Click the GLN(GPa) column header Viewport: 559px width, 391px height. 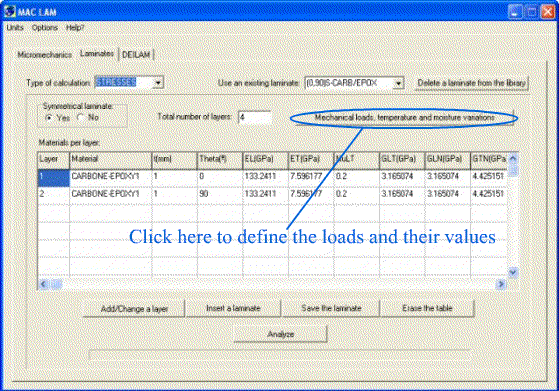(447, 160)
